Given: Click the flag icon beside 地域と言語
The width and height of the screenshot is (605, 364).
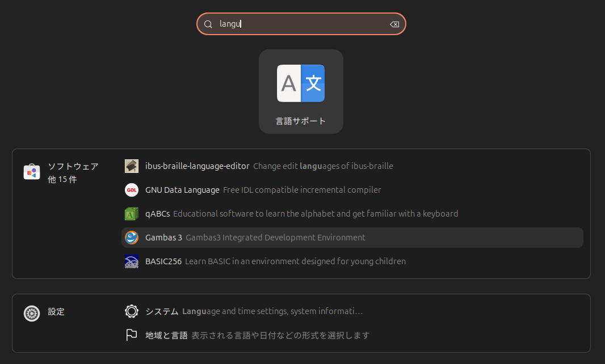Looking at the screenshot, I should point(131,335).
